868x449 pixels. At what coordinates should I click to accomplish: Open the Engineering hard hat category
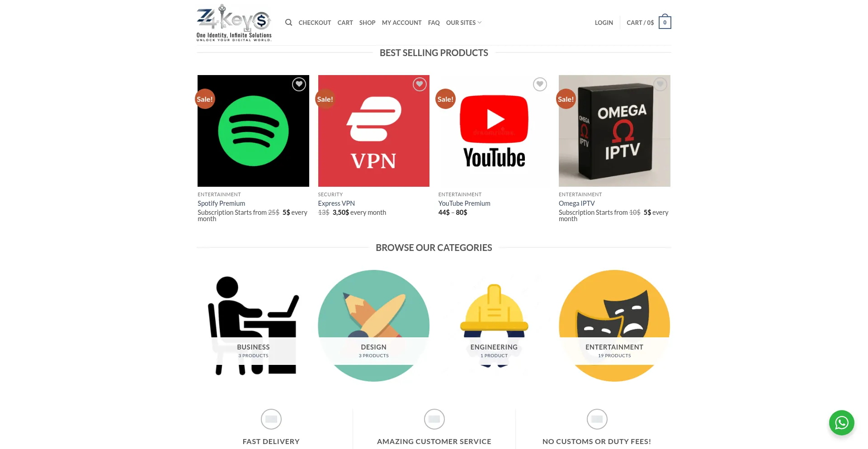point(494,326)
